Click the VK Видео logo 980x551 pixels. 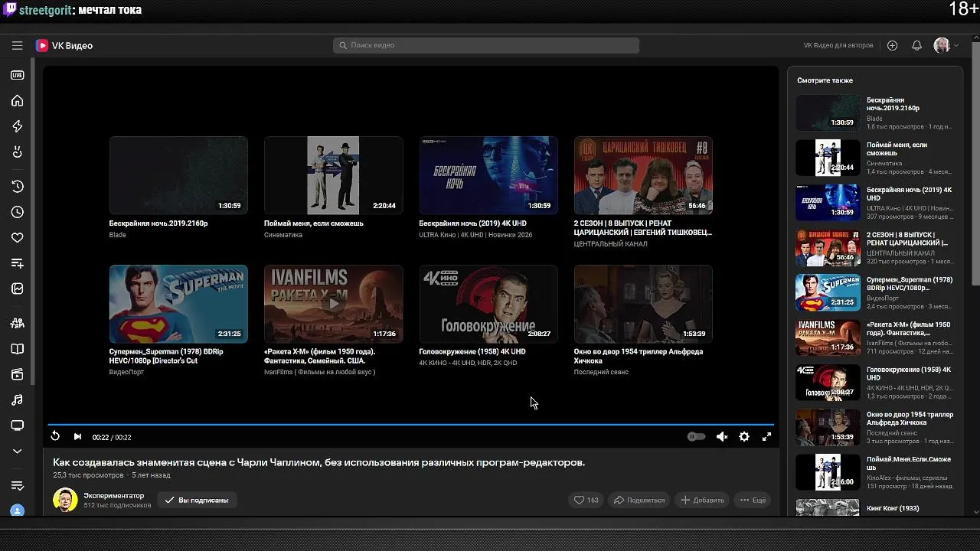coord(64,45)
